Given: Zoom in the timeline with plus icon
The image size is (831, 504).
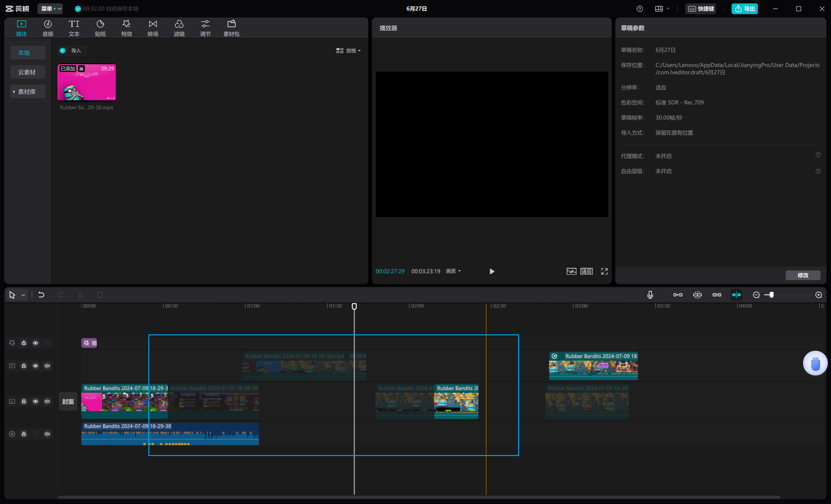Looking at the screenshot, I should coord(819,295).
